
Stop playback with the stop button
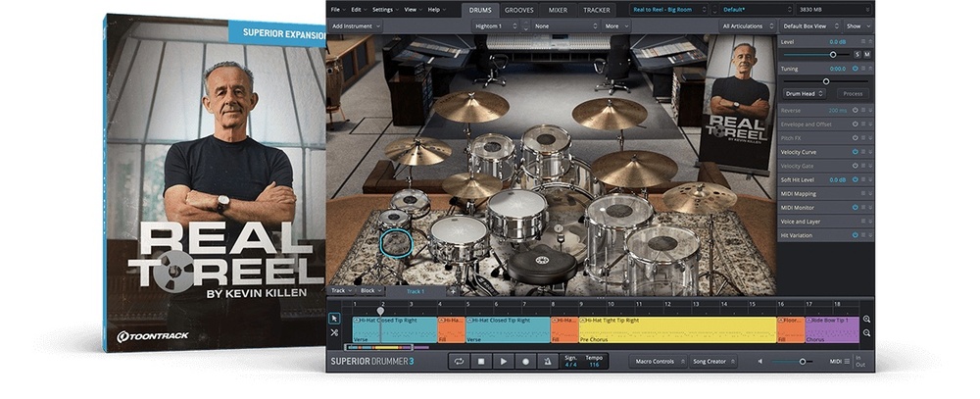pos(481,362)
